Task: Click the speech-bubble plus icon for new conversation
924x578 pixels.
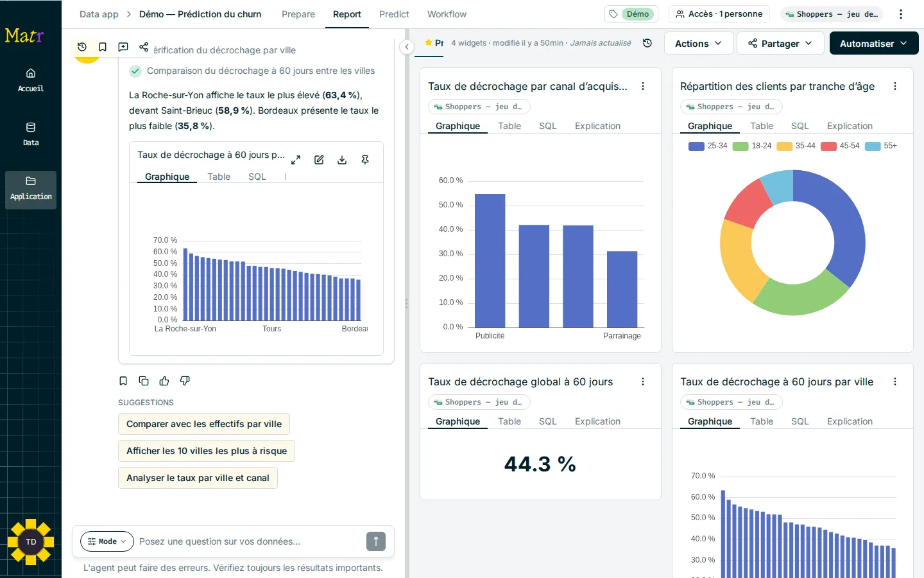Action: point(123,47)
